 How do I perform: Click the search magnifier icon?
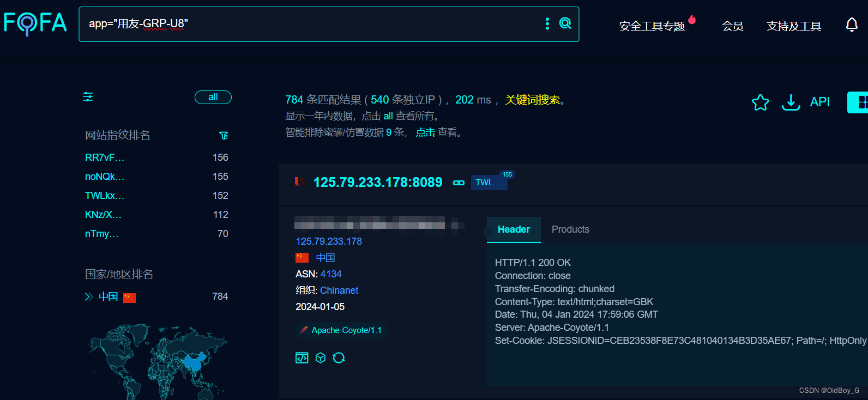pyautogui.click(x=565, y=23)
